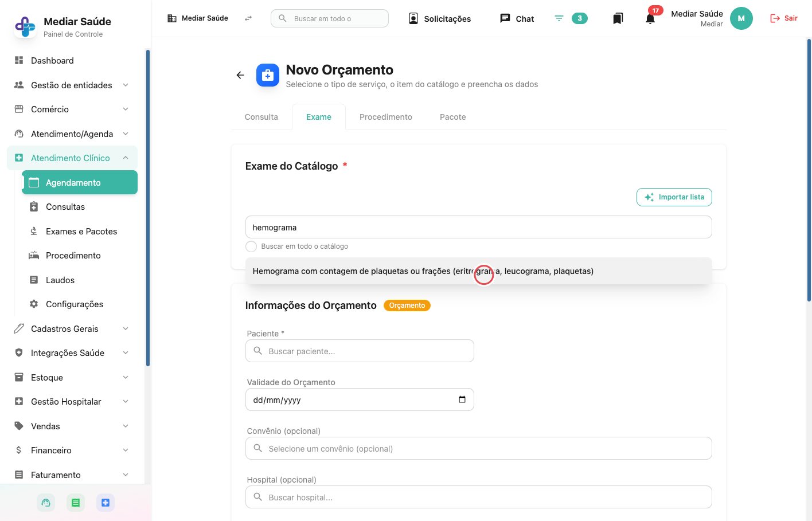Click the swap entity arrows icon
The height and width of the screenshot is (521, 812).
coord(248,18)
